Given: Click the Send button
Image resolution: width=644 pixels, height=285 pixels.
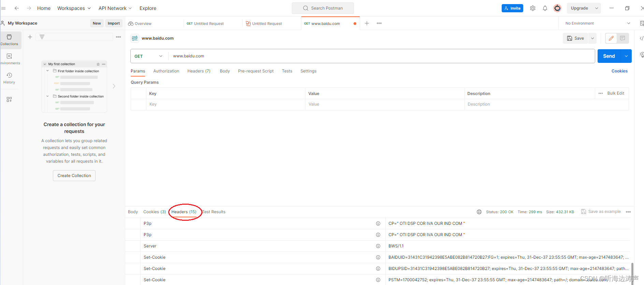Looking at the screenshot, I should [x=609, y=56].
